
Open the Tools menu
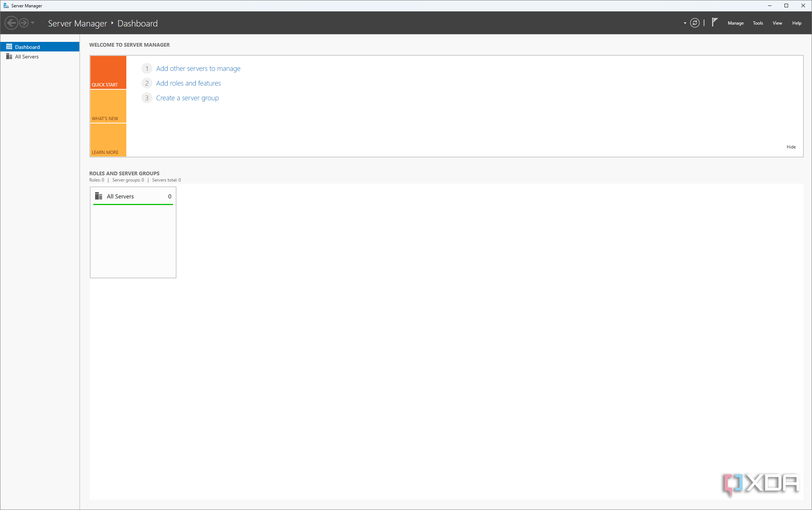point(758,23)
